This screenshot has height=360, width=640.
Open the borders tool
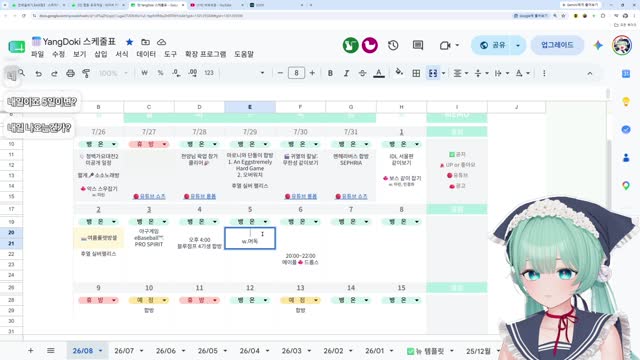click(x=416, y=73)
